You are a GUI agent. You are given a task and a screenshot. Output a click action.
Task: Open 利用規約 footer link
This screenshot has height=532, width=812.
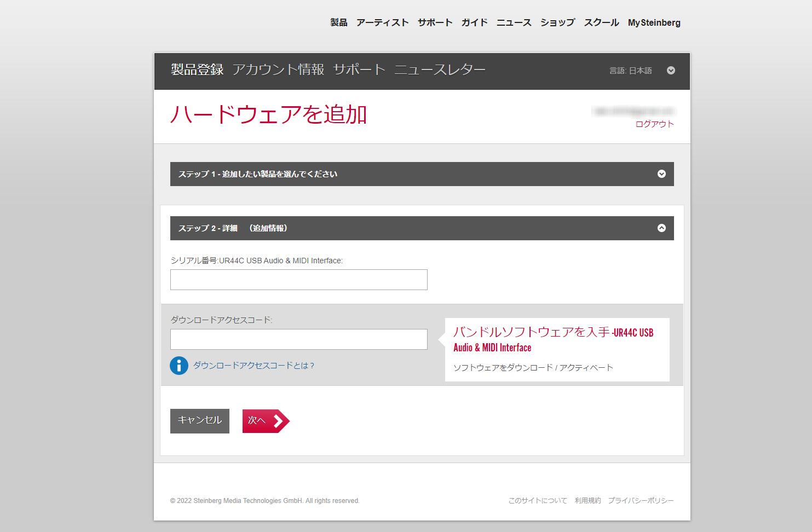coord(588,501)
